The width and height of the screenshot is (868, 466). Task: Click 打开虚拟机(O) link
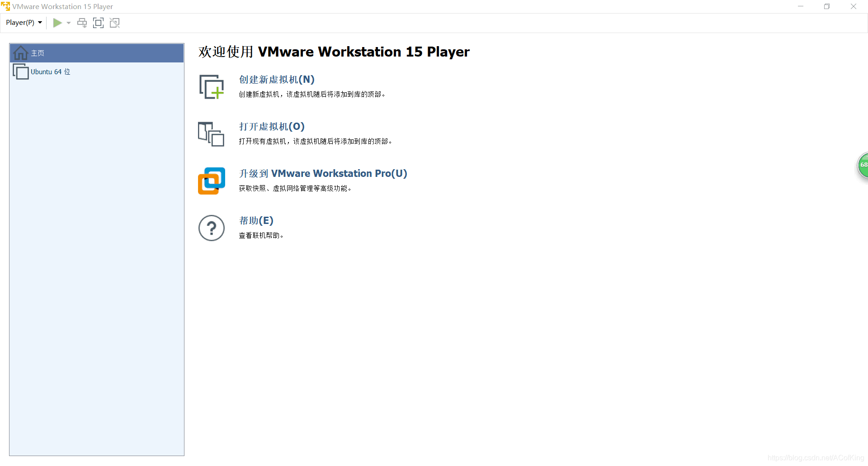(272, 127)
